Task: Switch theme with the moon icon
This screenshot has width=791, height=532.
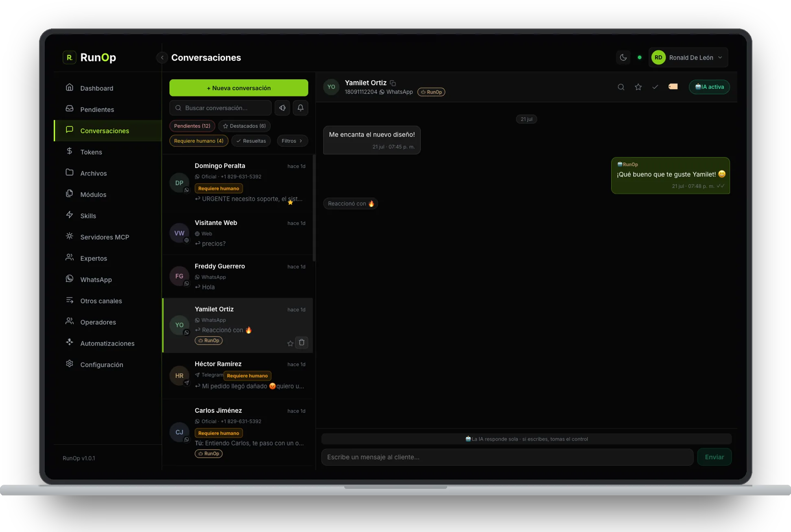Action: click(623, 57)
